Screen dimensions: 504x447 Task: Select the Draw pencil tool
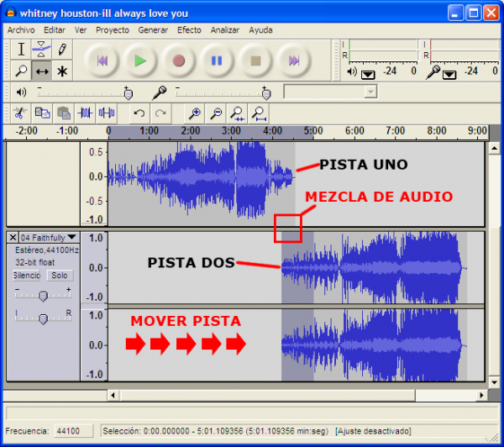(62, 50)
